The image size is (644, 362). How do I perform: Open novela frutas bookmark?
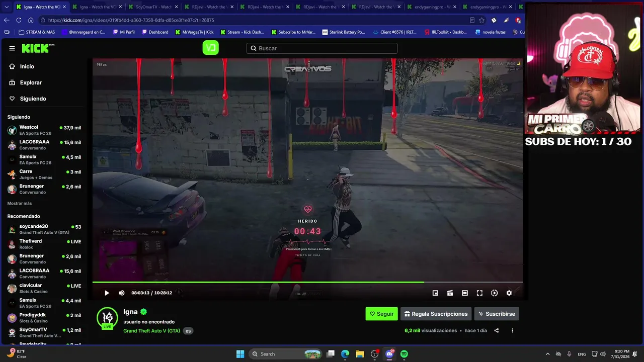(490, 32)
